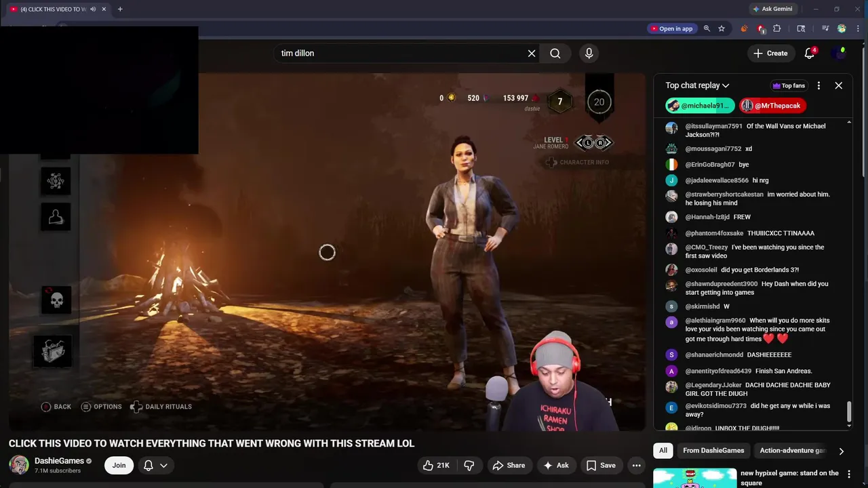Click the DashieGames channel avatar

(x=19, y=465)
